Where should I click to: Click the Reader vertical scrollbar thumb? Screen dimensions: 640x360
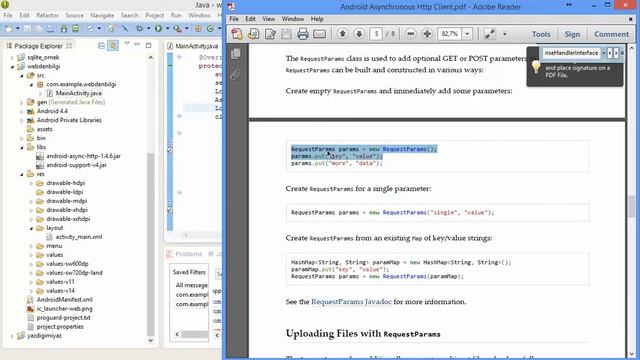point(631,206)
